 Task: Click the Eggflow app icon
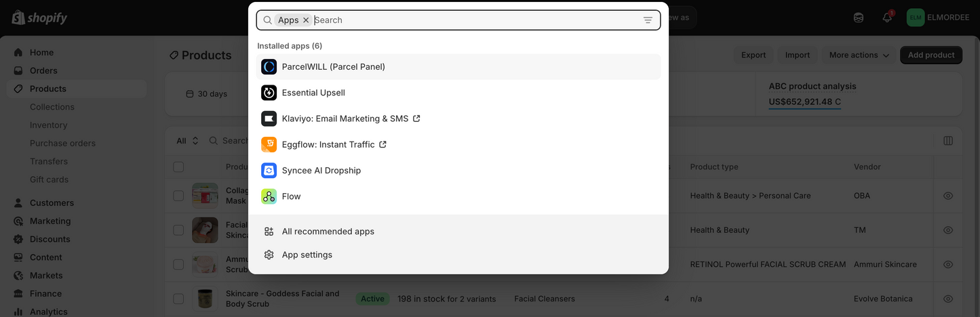(269, 144)
